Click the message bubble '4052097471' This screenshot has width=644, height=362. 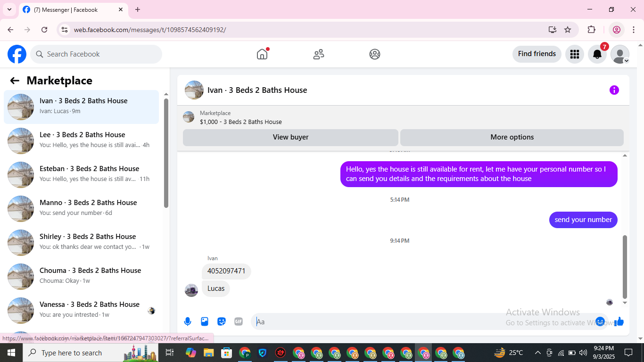click(226, 271)
